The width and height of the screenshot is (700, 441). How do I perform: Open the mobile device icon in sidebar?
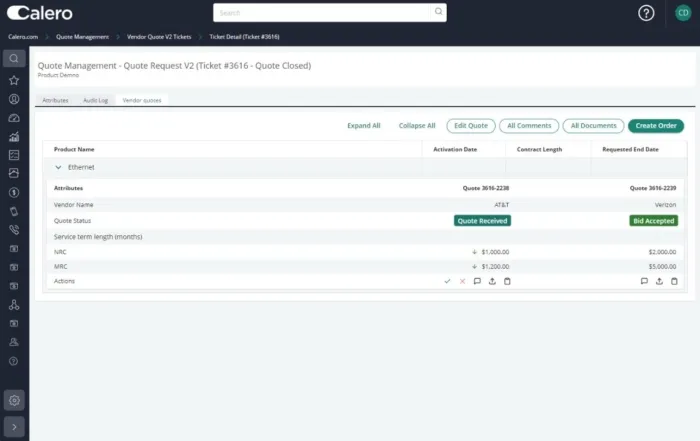(14, 211)
